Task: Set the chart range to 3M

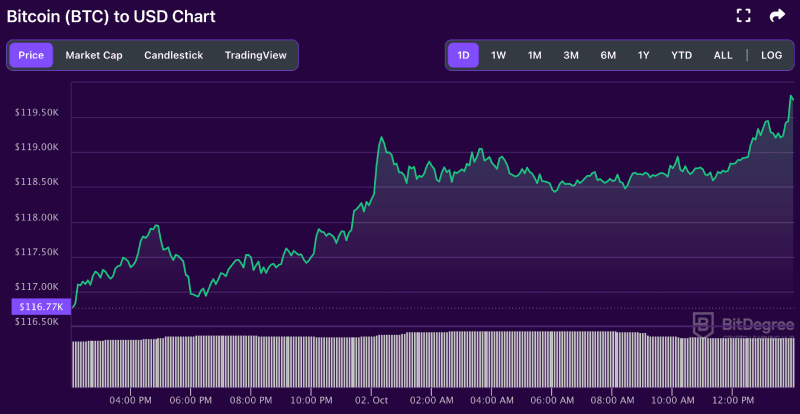Action: [x=571, y=55]
